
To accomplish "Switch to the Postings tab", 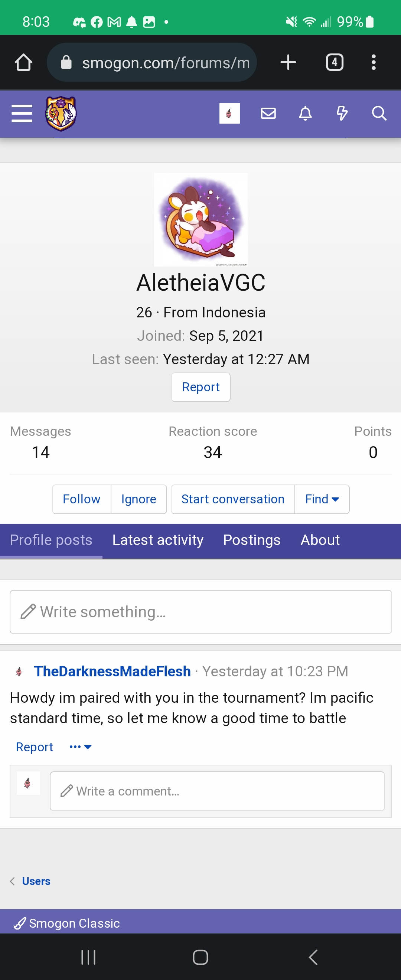I will pos(252,540).
